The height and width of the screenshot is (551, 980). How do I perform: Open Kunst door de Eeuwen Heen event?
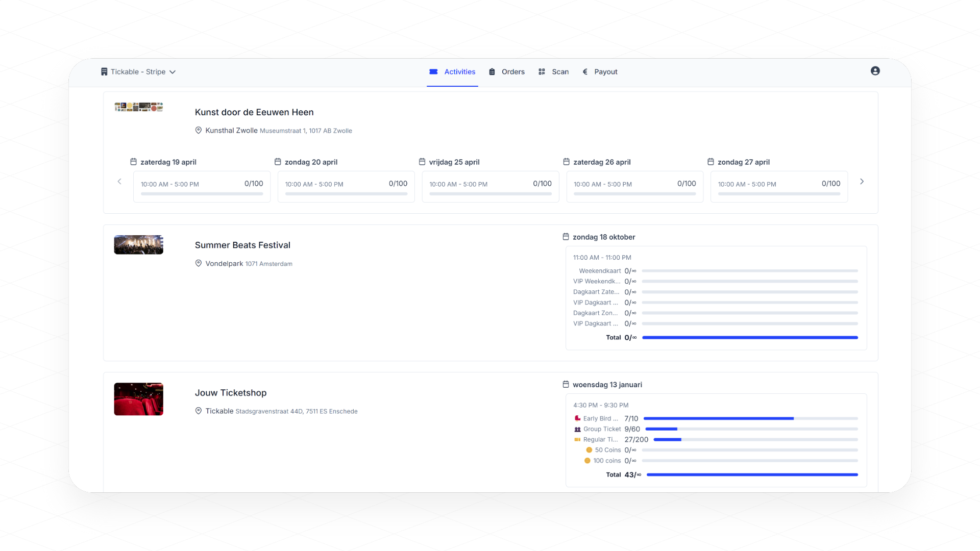(x=254, y=112)
